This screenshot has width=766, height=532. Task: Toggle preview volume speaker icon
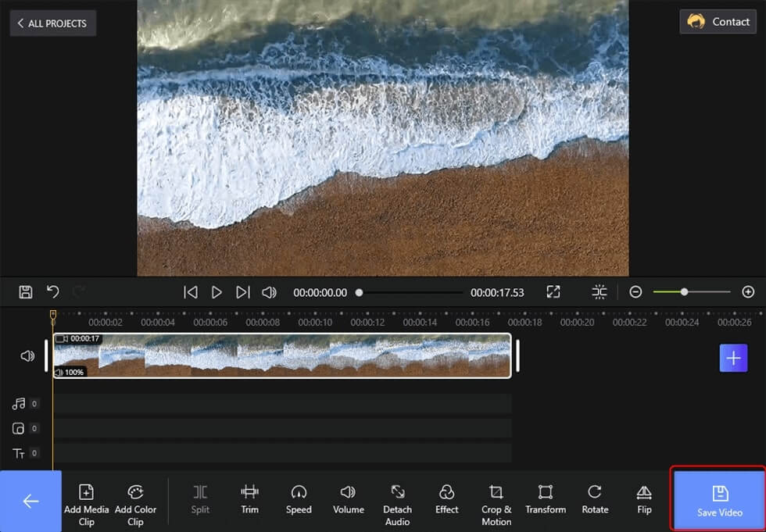pyautogui.click(x=269, y=292)
